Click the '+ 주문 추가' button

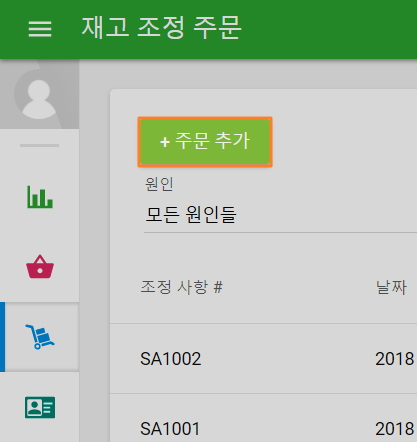coord(205,142)
